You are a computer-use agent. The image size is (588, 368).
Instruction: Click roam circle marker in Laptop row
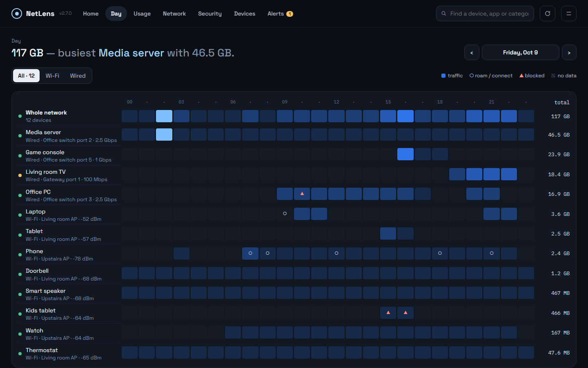(x=285, y=213)
